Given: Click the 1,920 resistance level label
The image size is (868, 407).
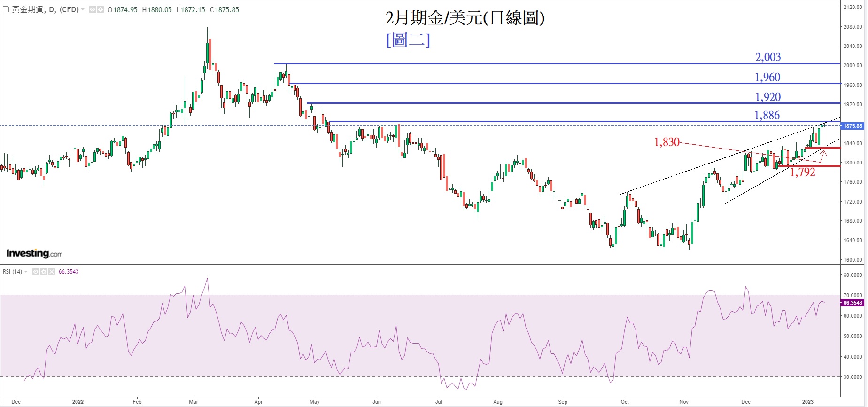Looking at the screenshot, I should point(767,97).
